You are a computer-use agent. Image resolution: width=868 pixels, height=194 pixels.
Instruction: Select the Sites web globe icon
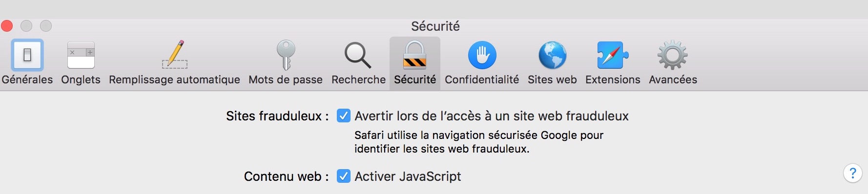coord(552,55)
